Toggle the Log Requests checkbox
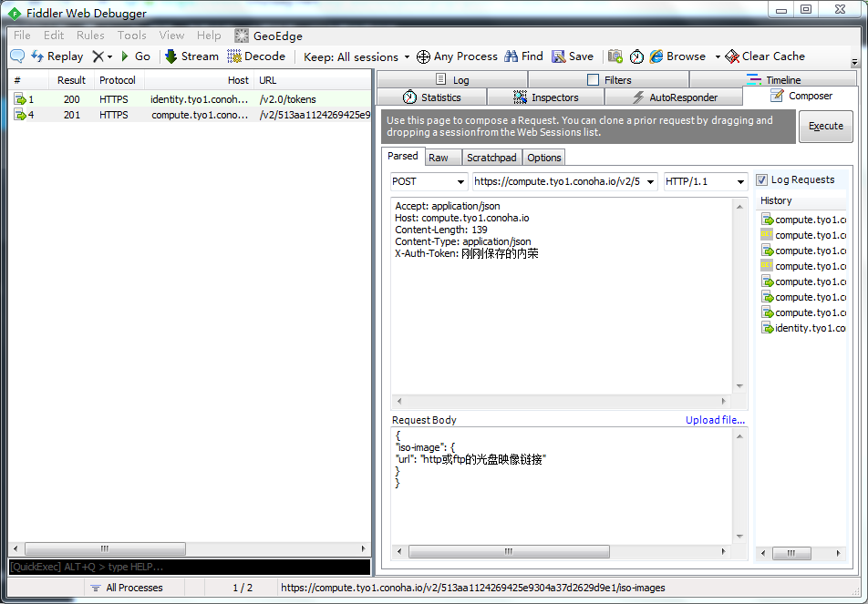The image size is (868, 604). coord(762,179)
